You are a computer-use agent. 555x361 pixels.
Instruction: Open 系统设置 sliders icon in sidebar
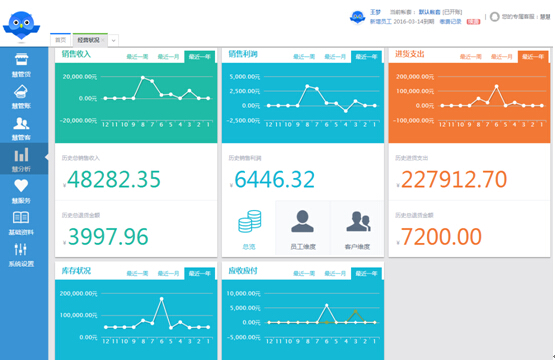21,249
